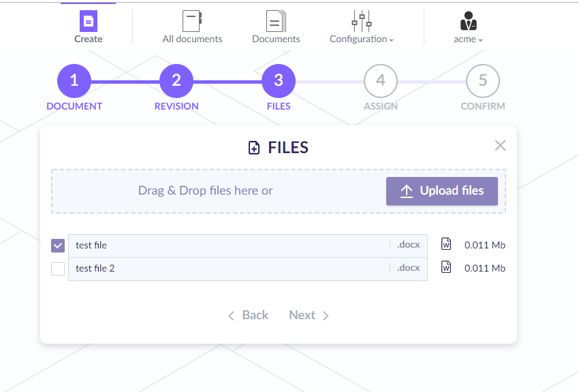Click the FILES header document-plus icon
The height and width of the screenshot is (392, 579).
click(x=254, y=148)
